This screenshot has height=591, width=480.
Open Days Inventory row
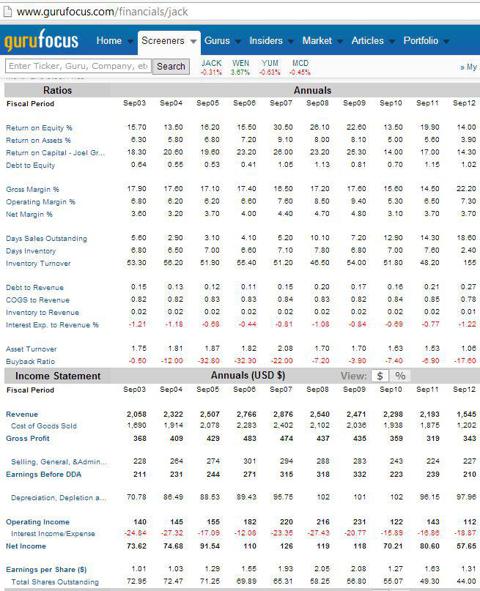(x=31, y=251)
